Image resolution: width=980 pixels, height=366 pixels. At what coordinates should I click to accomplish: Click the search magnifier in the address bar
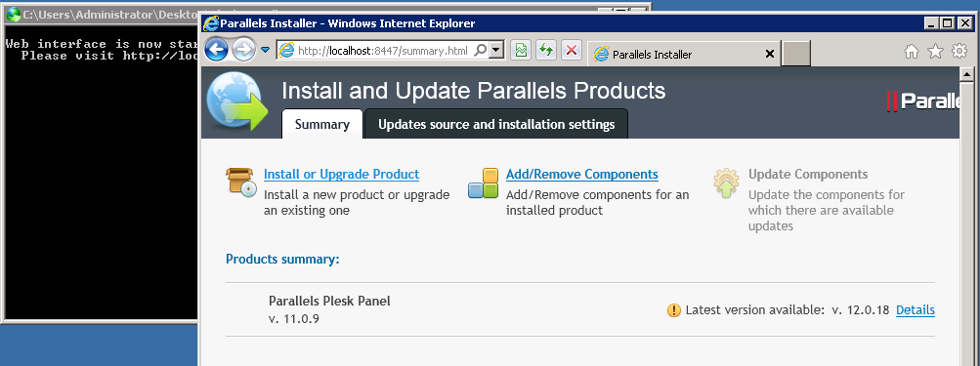click(x=480, y=51)
